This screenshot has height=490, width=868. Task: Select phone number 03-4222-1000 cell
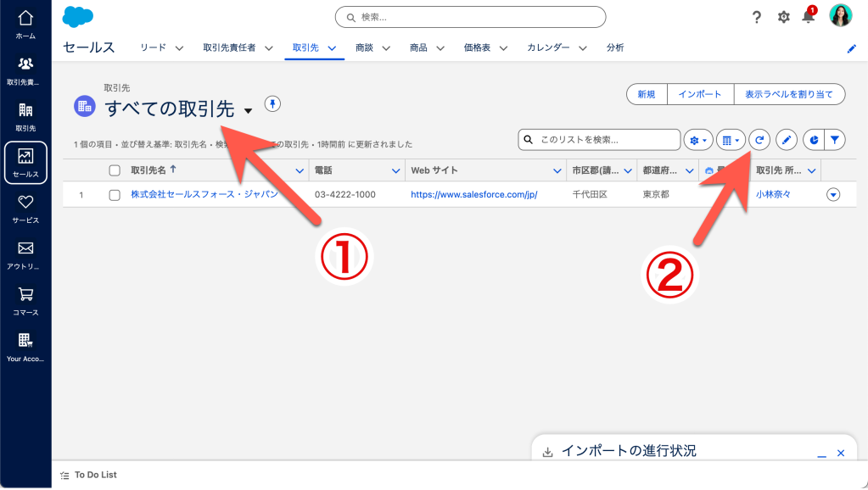(x=344, y=195)
